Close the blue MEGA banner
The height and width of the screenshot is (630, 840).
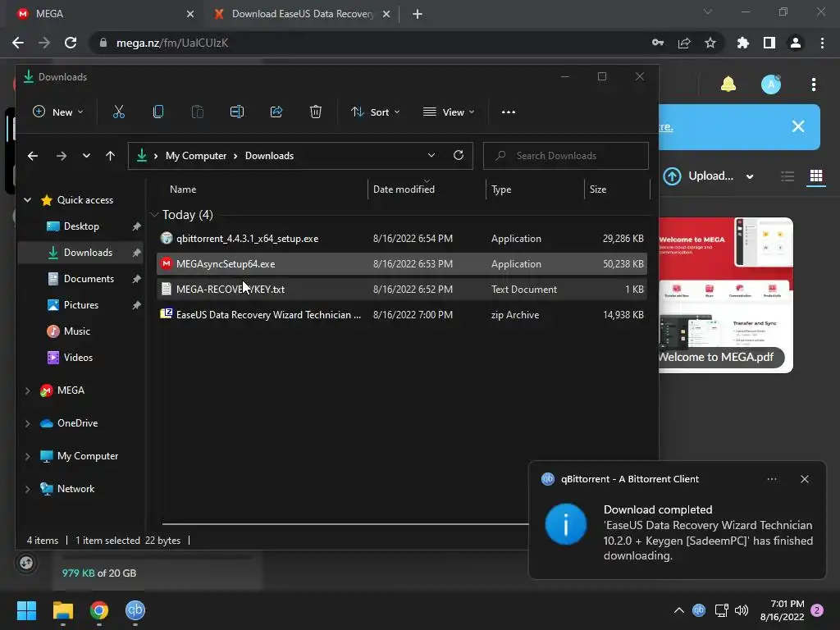(798, 126)
